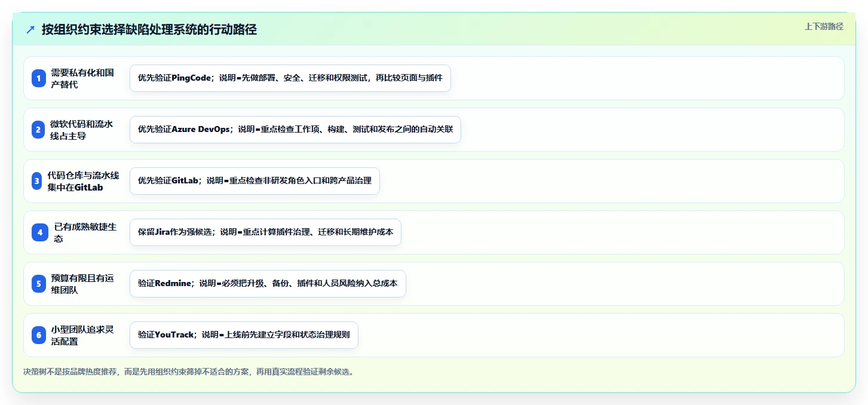Click the 保留Jira作为强候选 recommendation box
This screenshot has height=405, width=868.
click(x=265, y=232)
